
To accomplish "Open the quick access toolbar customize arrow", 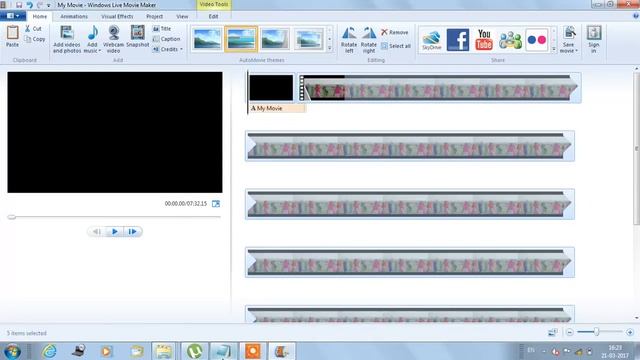I will 49,5.
